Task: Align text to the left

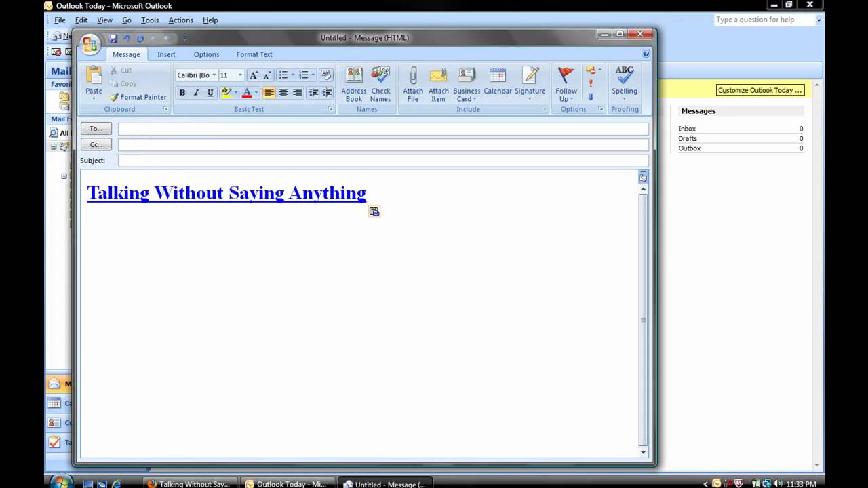Action: pos(269,93)
